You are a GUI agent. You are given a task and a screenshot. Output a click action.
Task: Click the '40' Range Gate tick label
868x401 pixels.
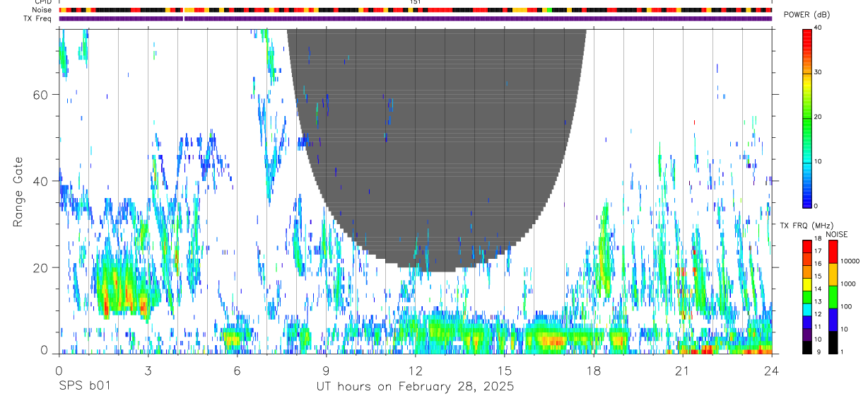[42, 181]
